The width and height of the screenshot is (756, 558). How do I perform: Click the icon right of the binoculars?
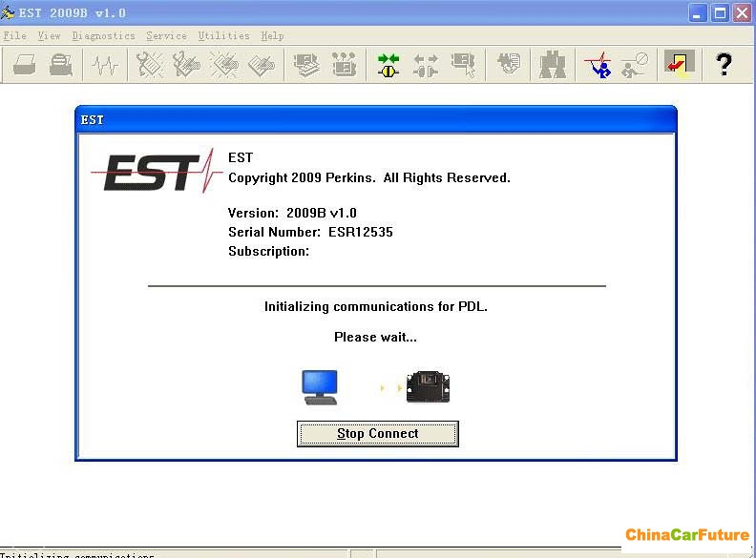coord(598,65)
